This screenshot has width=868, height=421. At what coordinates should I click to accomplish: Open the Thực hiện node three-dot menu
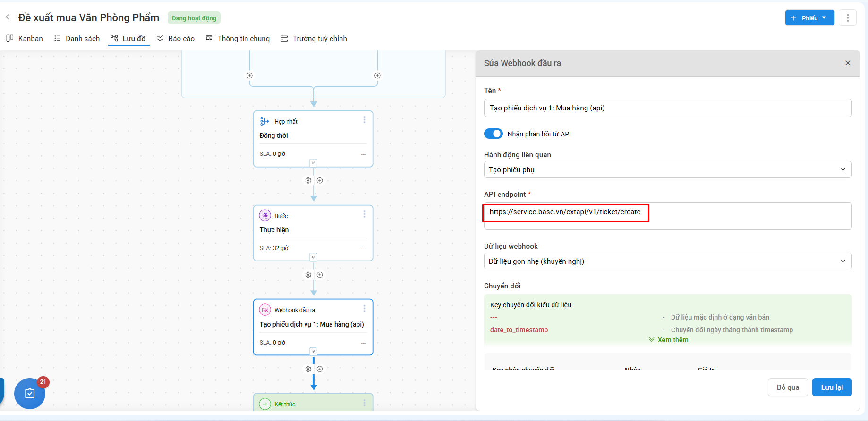[364, 214]
